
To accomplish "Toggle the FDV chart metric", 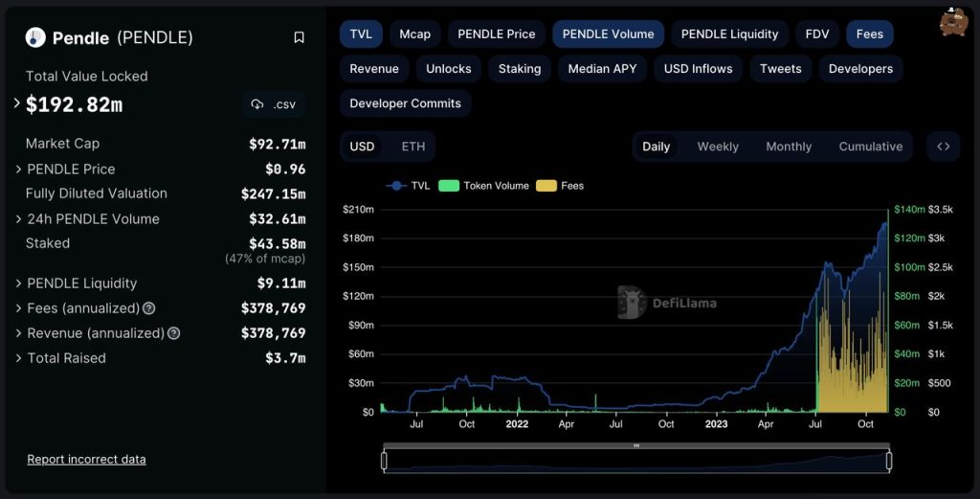I will [x=817, y=34].
